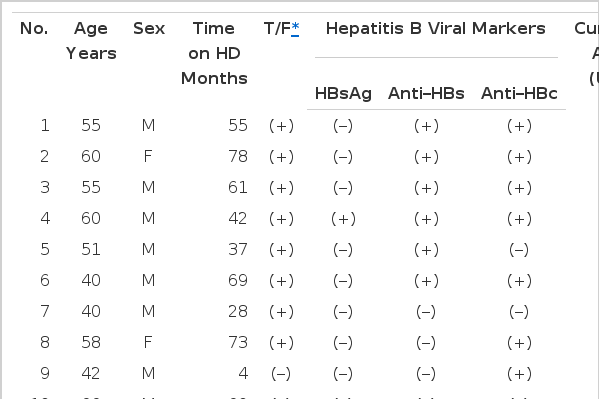Click the Hepatitis B Viral Markers header
The image size is (599, 399).
435,29
